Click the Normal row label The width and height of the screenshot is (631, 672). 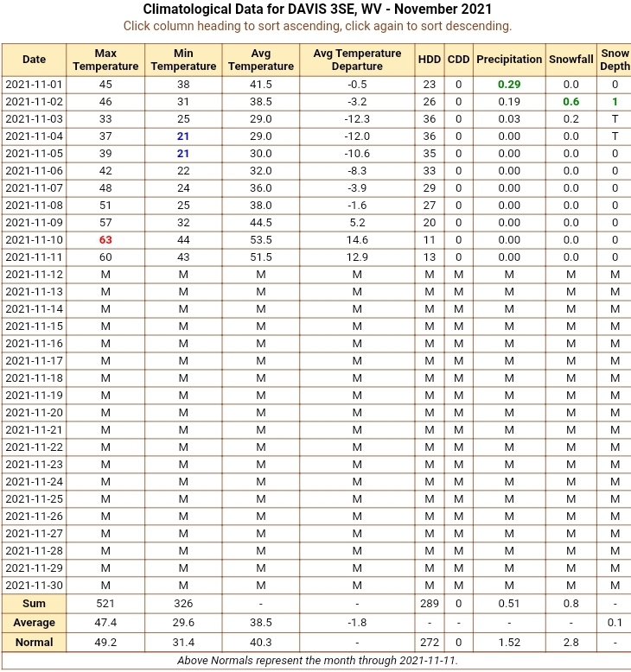tap(34, 643)
